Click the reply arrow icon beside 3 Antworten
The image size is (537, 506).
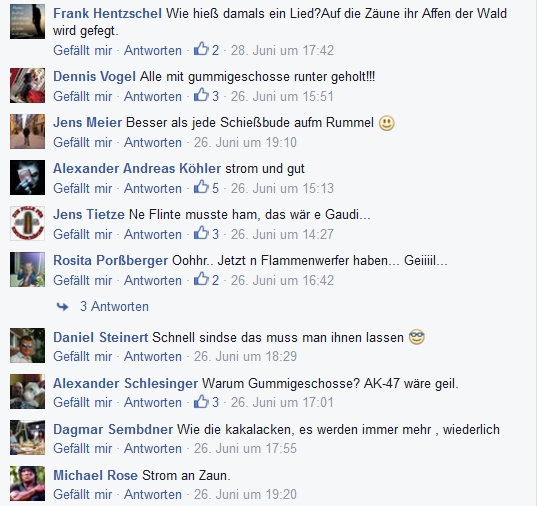click(x=62, y=307)
